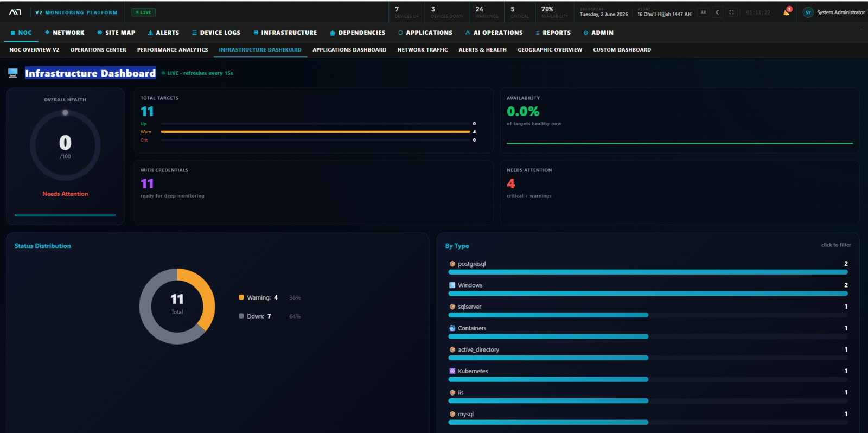Click the Crit status bar
This screenshot has height=433, width=868.
[315, 140]
